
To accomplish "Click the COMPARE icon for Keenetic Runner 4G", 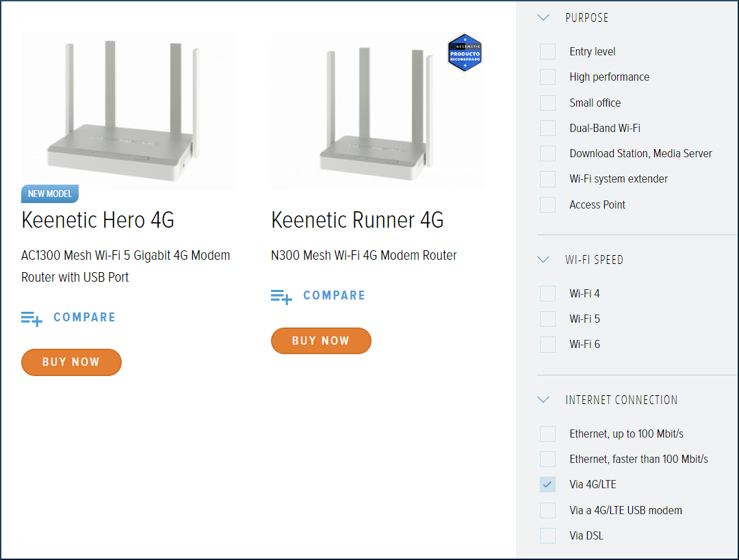I will [x=281, y=296].
